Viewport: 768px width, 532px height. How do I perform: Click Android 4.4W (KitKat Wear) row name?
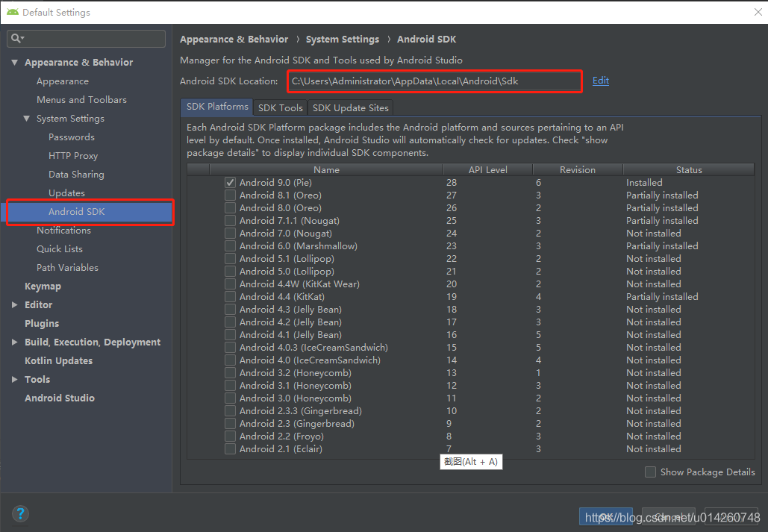point(299,284)
